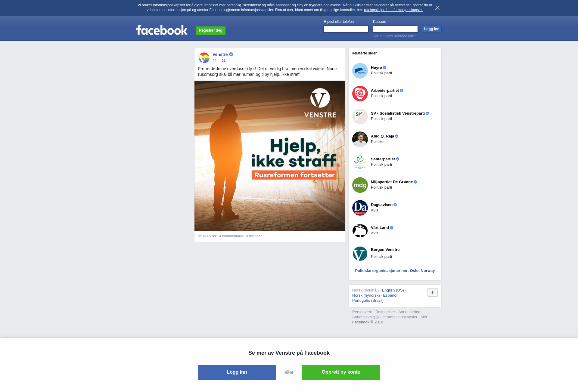Open SV - Sosialistisk Venstreparti page name
The width and height of the screenshot is (578, 392).
(398, 113)
